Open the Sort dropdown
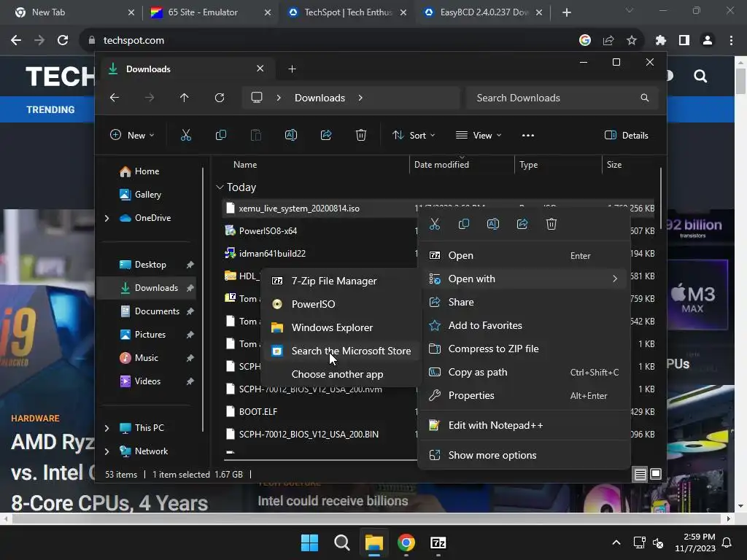Viewport: 747px width, 560px height. (x=414, y=135)
